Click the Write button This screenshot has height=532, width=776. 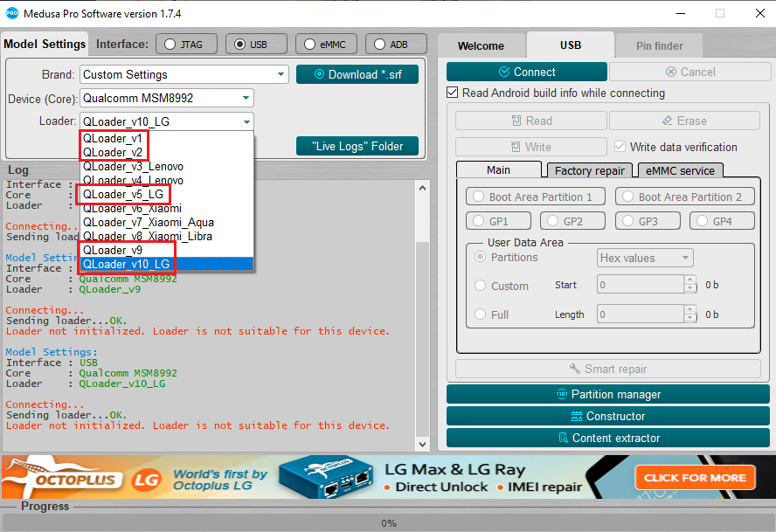pyautogui.click(x=531, y=147)
